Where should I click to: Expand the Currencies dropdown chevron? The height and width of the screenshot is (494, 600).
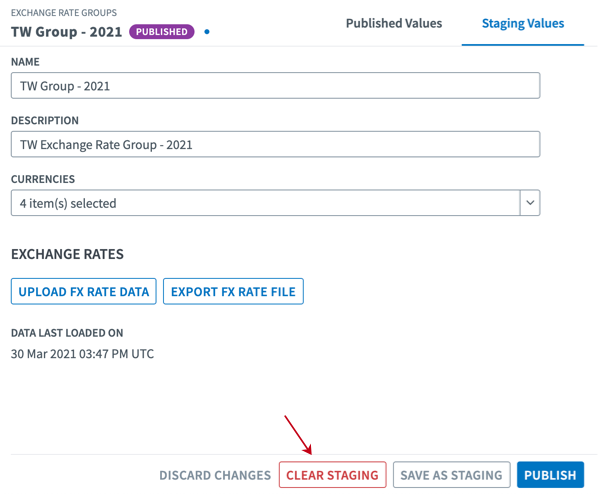[529, 203]
